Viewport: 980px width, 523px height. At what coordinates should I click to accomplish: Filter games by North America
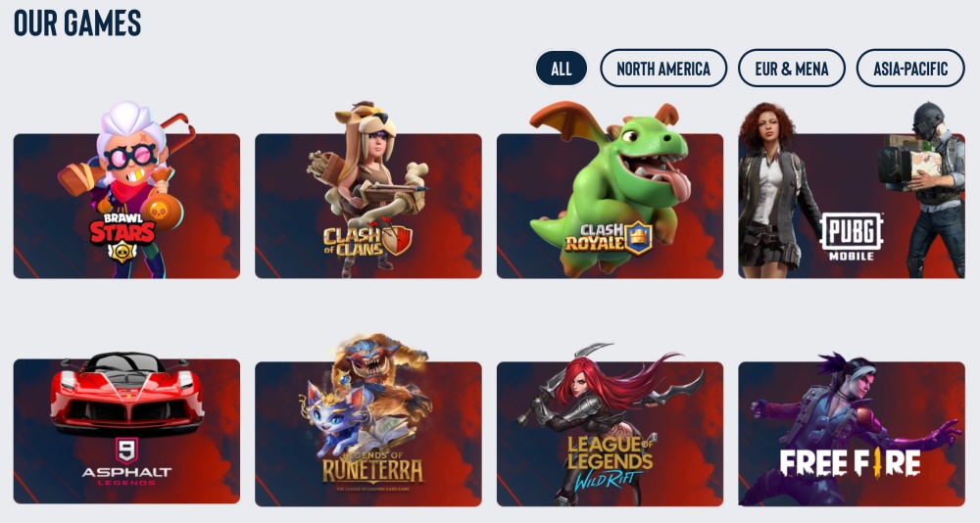pos(663,69)
